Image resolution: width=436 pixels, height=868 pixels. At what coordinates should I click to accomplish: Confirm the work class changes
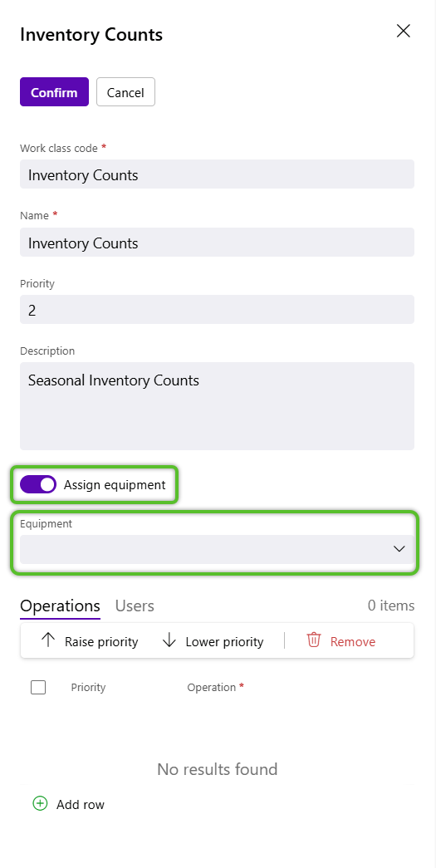54,92
